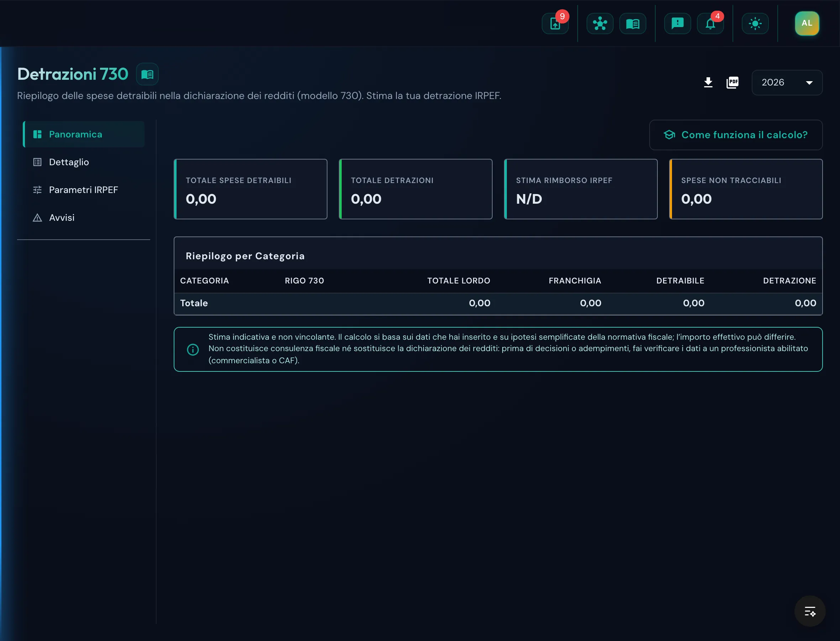This screenshot has height=641, width=840.
Task: Click the TOTALE LORDO column header
Action: [459, 281]
